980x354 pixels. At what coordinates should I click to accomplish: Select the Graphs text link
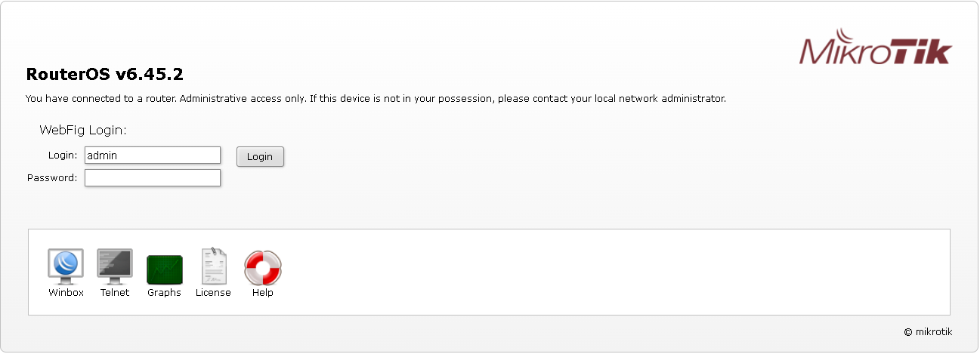pyautogui.click(x=164, y=293)
